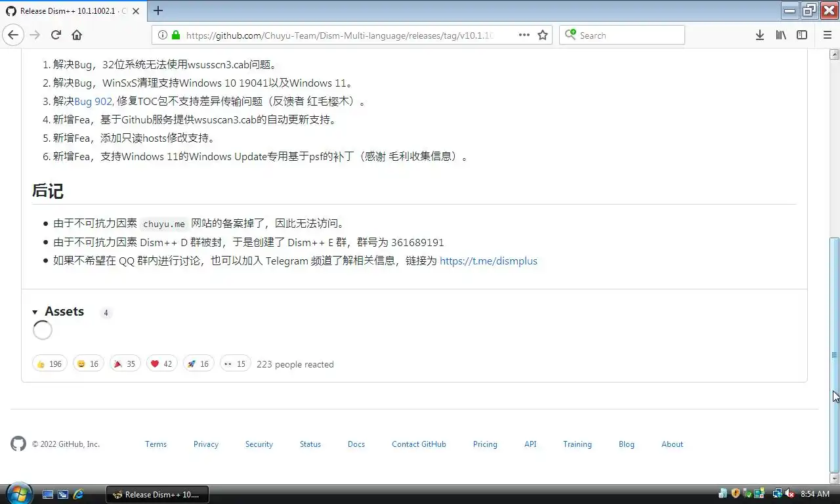840x504 pixels.
Task: Click the browser Search box
Action: 621,35
